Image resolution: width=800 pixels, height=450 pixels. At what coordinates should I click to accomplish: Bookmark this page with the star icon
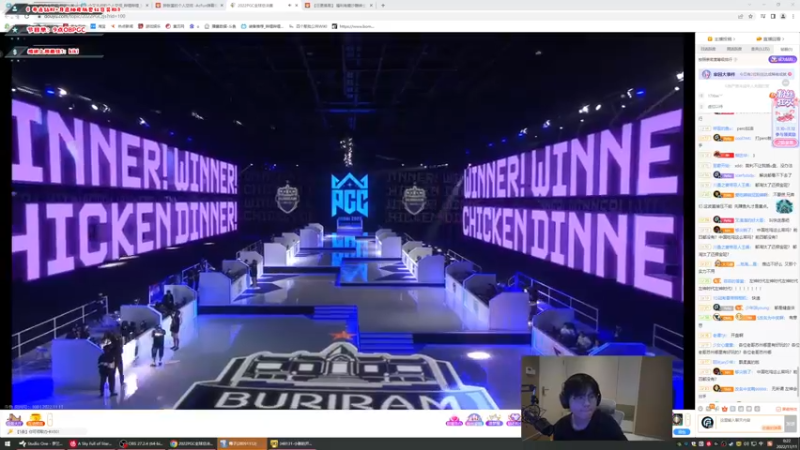751,16
